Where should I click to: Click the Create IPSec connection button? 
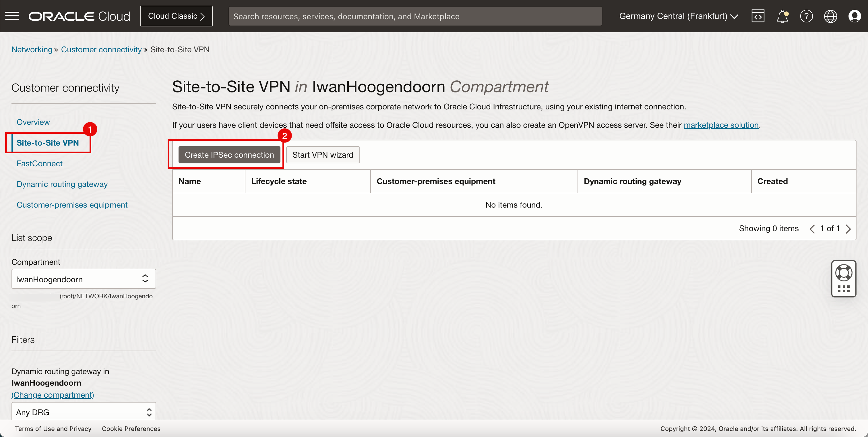[228, 155]
